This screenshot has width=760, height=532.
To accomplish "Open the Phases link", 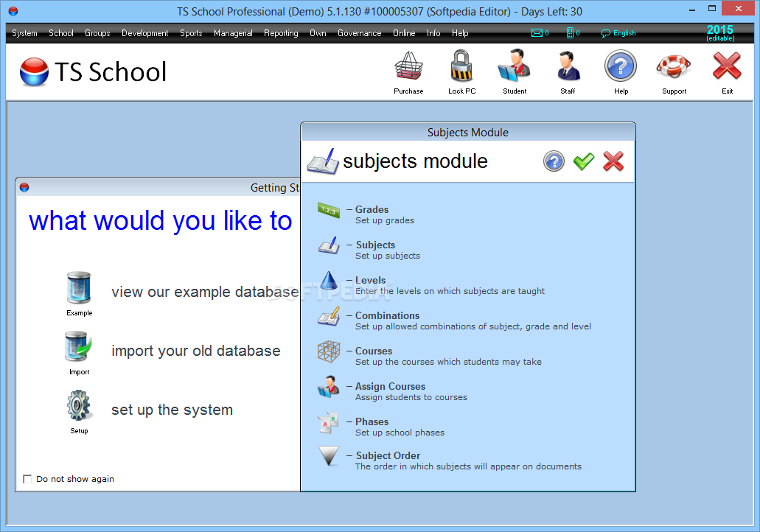I will 372,421.
